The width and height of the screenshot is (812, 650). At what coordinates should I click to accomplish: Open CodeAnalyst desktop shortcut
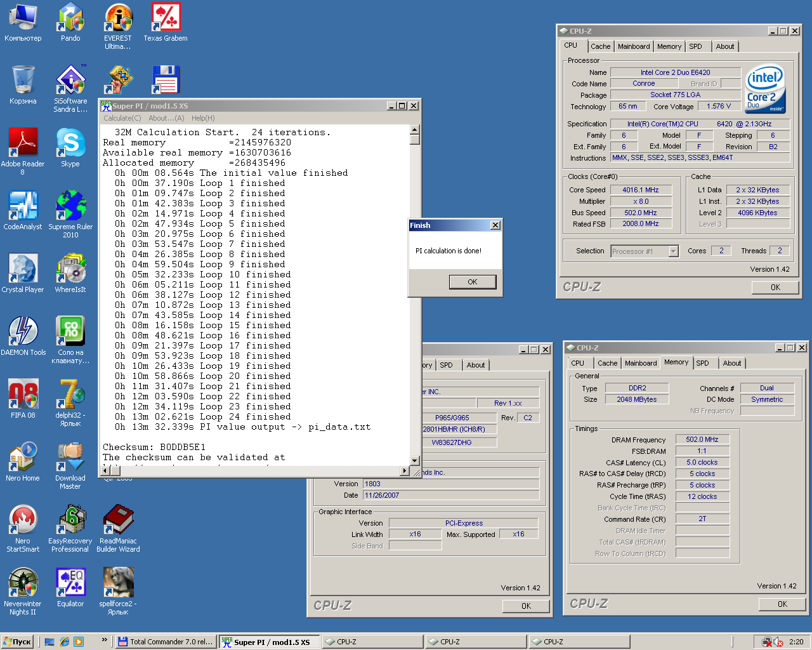pos(23,211)
